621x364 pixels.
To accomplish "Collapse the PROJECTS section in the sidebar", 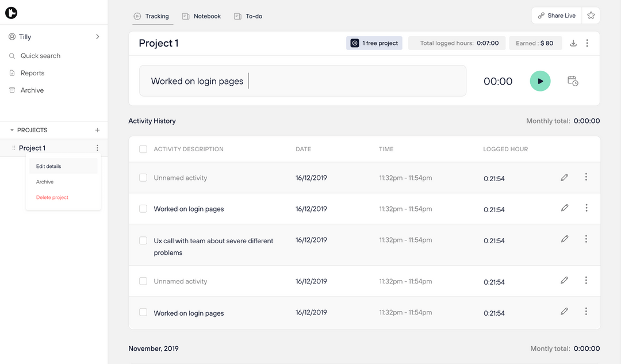I will pyautogui.click(x=12, y=131).
